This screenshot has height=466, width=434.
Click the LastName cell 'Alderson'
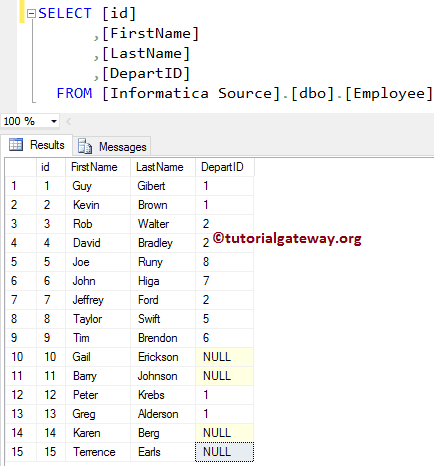click(163, 414)
